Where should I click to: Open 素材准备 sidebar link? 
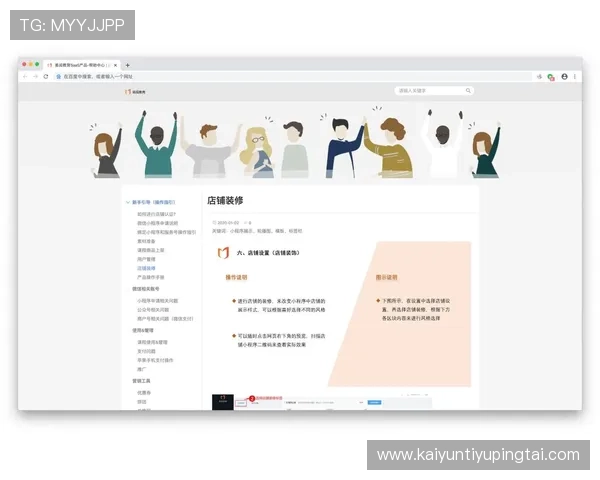(x=146, y=241)
